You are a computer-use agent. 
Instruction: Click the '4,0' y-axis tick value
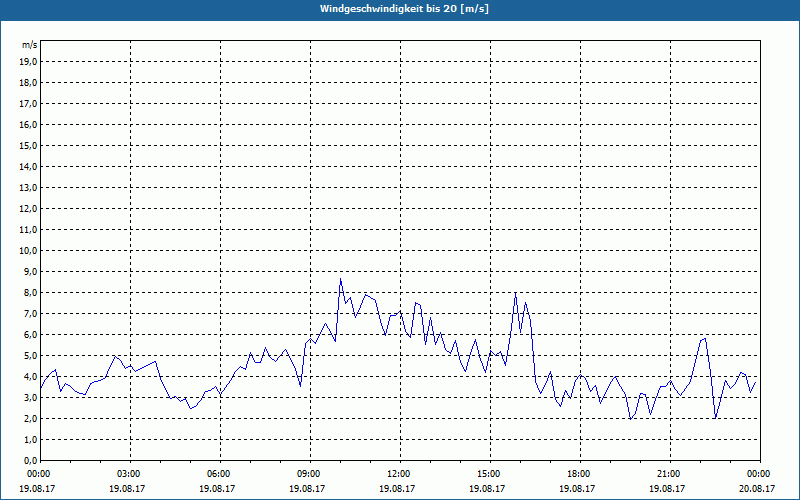click(30, 377)
